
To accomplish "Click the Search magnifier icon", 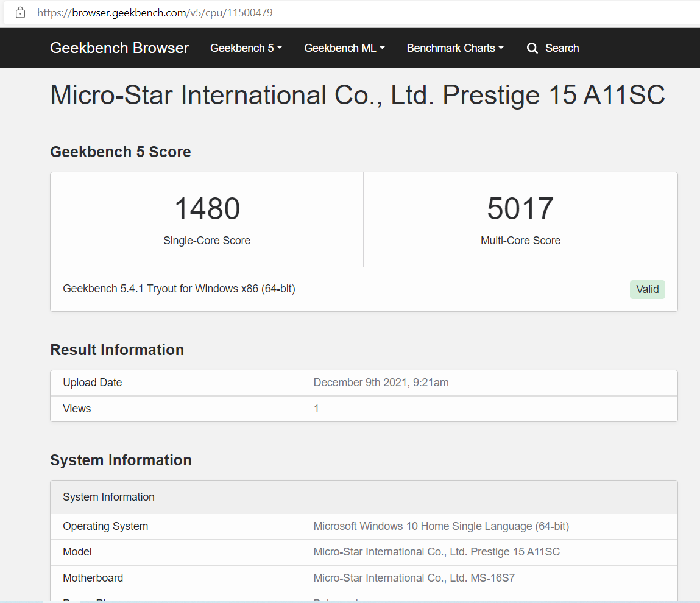I will click(532, 48).
